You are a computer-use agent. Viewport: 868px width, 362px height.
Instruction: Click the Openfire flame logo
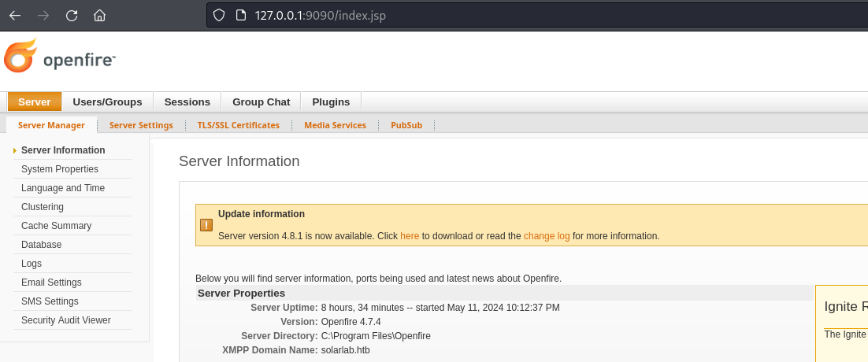point(20,57)
